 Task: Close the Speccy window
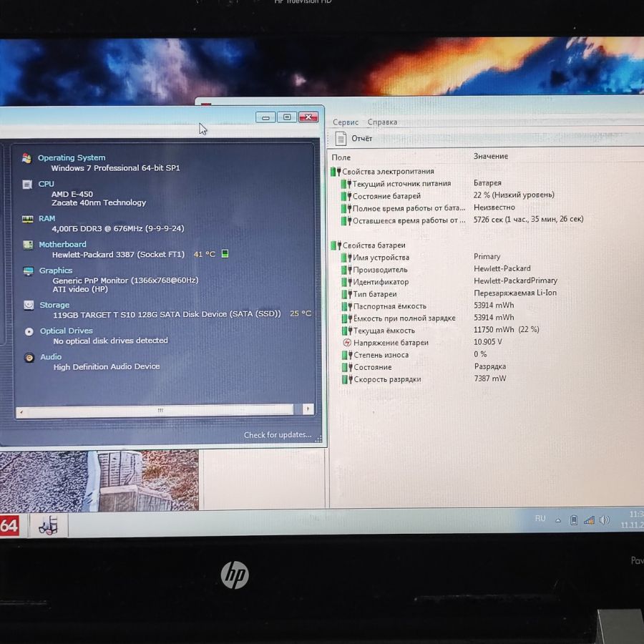(308, 117)
